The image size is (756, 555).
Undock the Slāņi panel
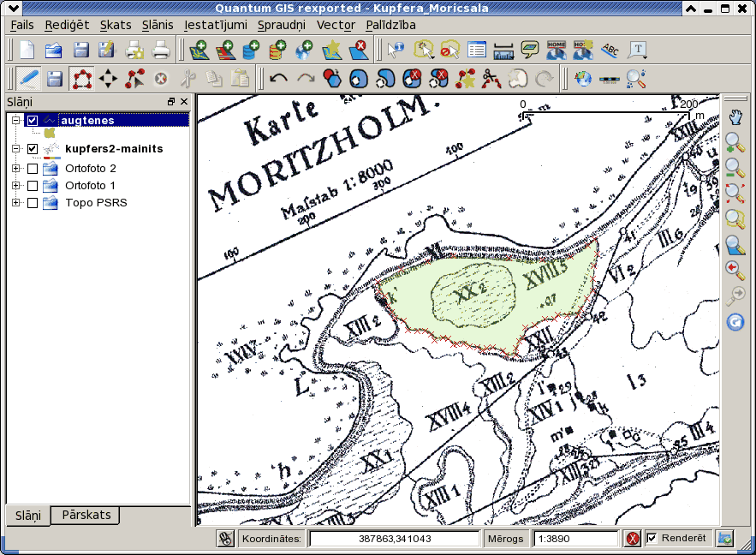(x=170, y=102)
